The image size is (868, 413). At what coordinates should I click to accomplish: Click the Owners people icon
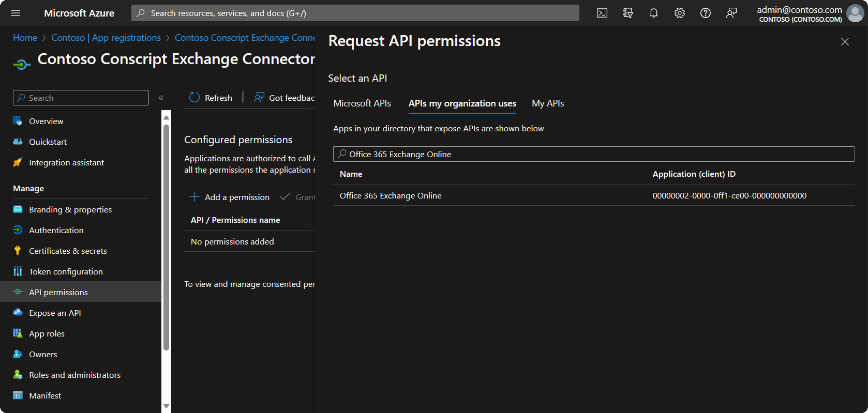point(18,354)
